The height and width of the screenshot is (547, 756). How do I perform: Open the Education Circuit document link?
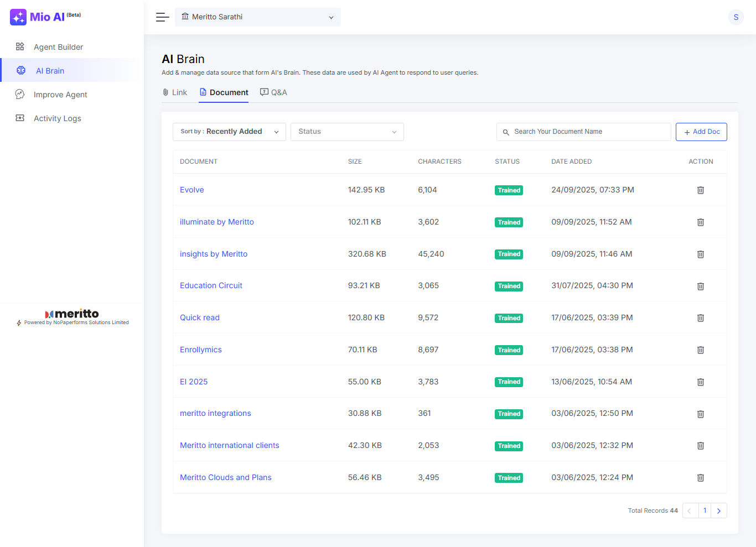pyautogui.click(x=211, y=285)
